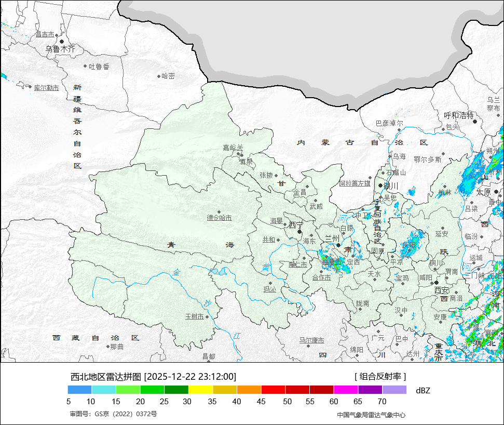Click the map title 西北地区雷达拼图 with timestamp
504x425 pixels.
(153, 376)
